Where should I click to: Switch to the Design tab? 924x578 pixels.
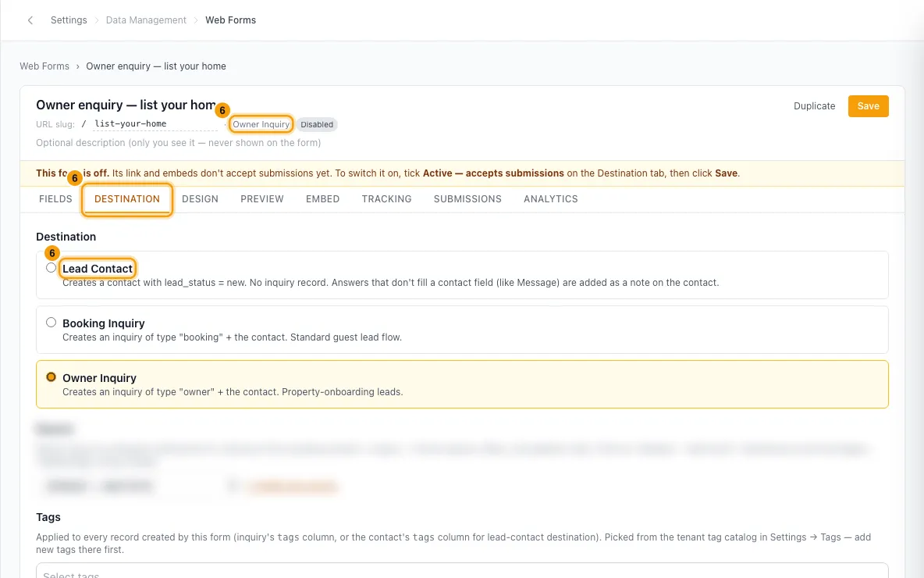[x=201, y=199]
